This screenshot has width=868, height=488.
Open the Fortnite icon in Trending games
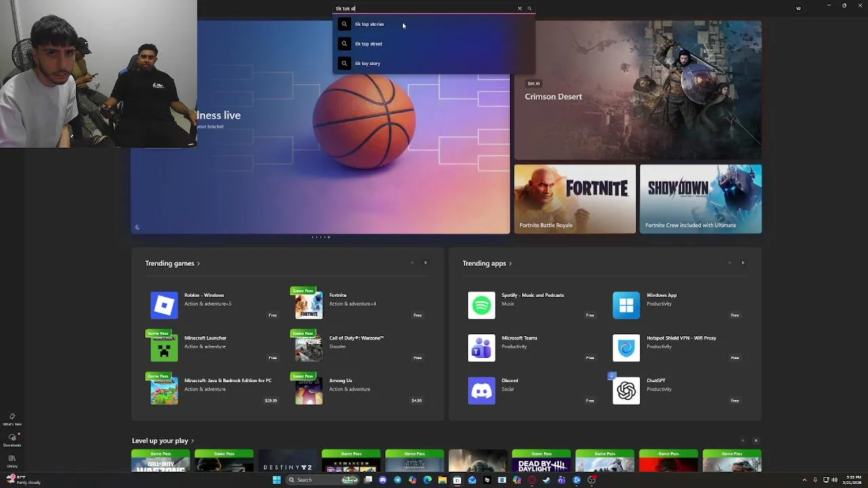309,305
